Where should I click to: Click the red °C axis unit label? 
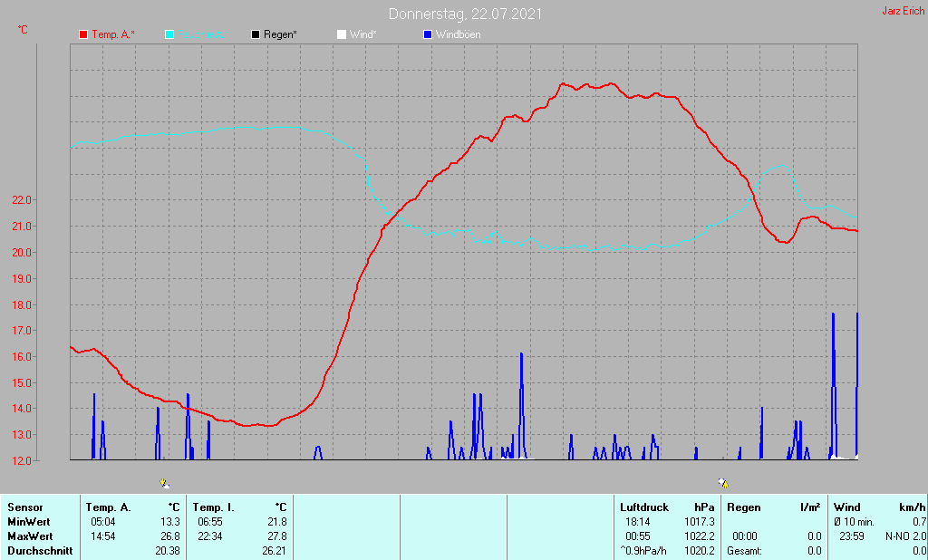[23, 30]
